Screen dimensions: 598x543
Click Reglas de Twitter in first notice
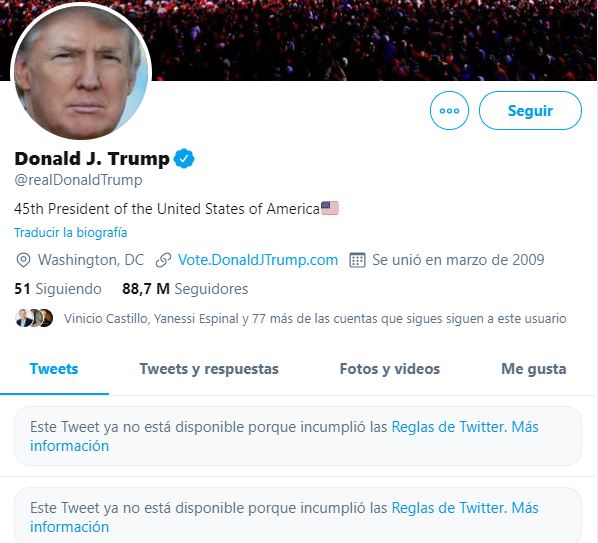(449, 427)
